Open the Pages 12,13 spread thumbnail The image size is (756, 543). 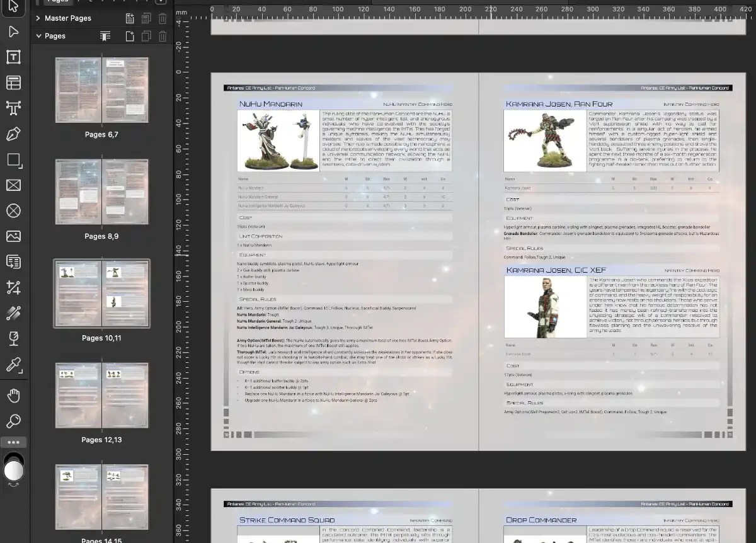pos(101,396)
